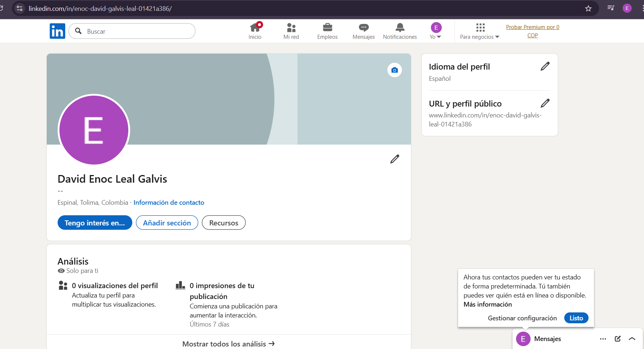This screenshot has height=349, width=644.
Task: Click the purple E profile photo
Action: click(94, 130)
